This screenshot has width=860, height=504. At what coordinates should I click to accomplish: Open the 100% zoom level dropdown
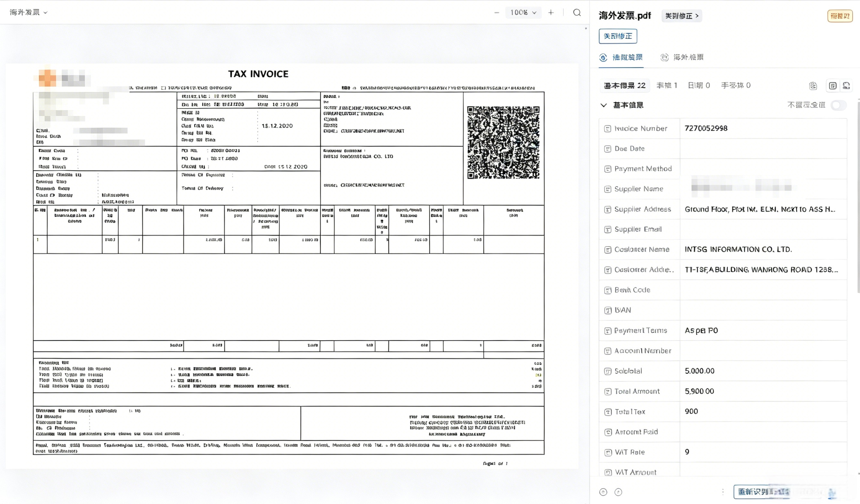click(x=523, y=13)
